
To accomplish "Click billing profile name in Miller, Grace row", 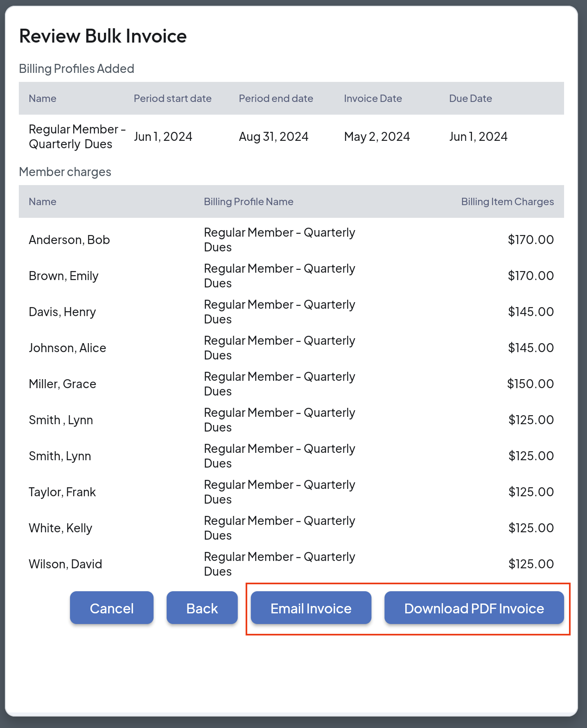I will tap(280, 384).
